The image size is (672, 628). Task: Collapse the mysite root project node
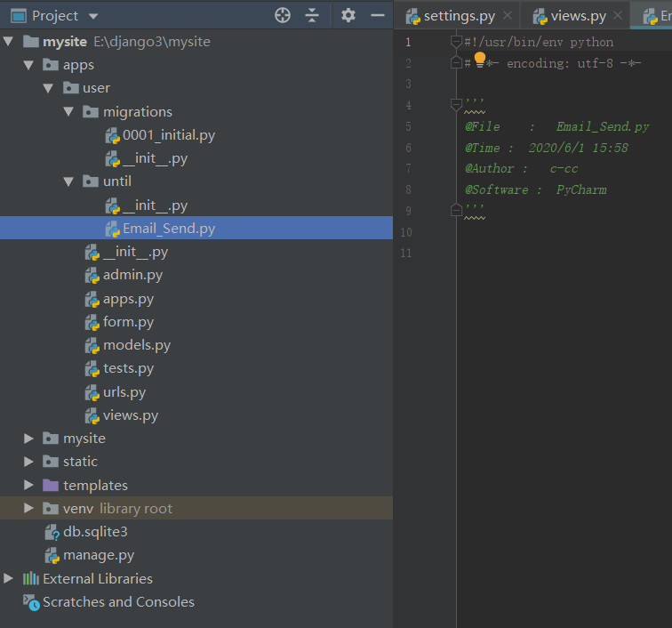(8, 42)
